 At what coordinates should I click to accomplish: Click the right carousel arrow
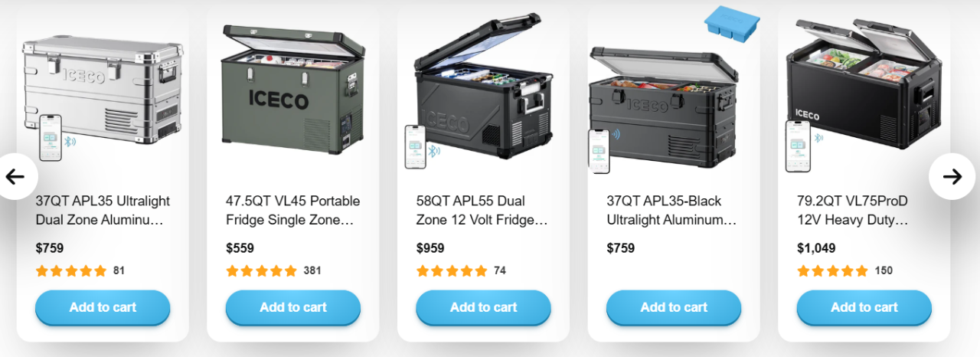[952, 177]
